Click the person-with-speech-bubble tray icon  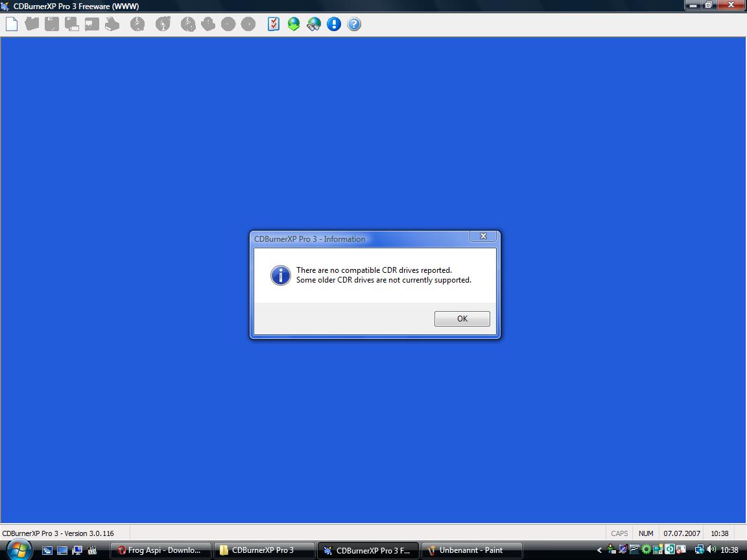(611, 549)
